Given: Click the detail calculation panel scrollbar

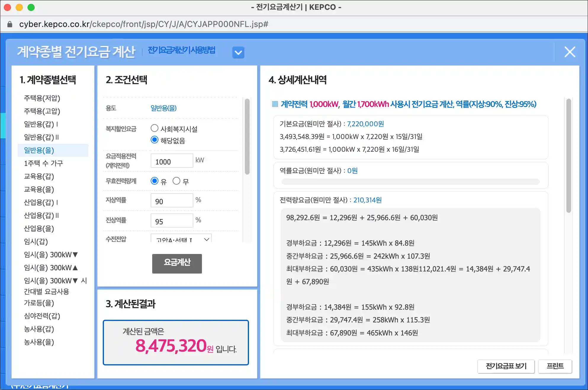Looking at the screenshot, I should point(568,156).
